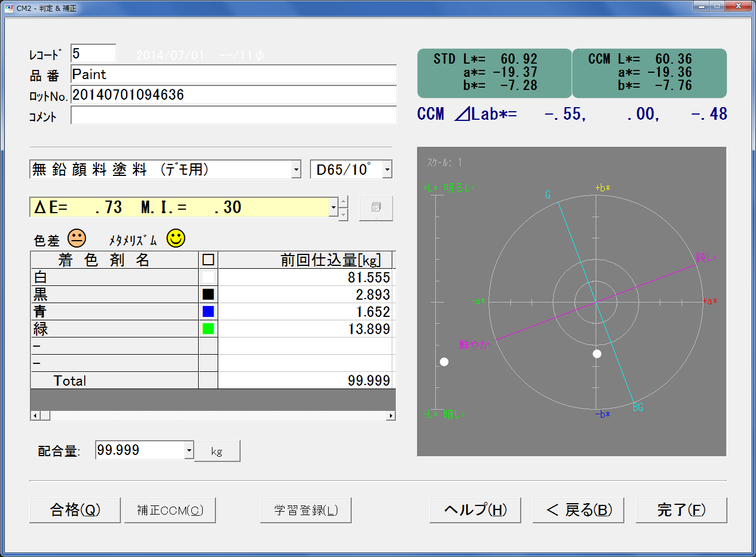Click the empty コメント comment field
Image resolution: width=756 pixels, height=557 pixels.
(234, 115)
